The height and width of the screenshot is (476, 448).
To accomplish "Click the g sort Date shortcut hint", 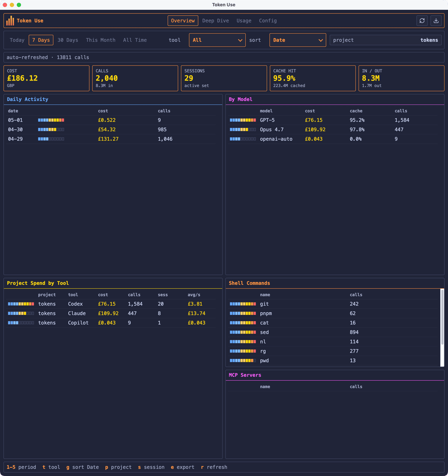I will point(83,467).
